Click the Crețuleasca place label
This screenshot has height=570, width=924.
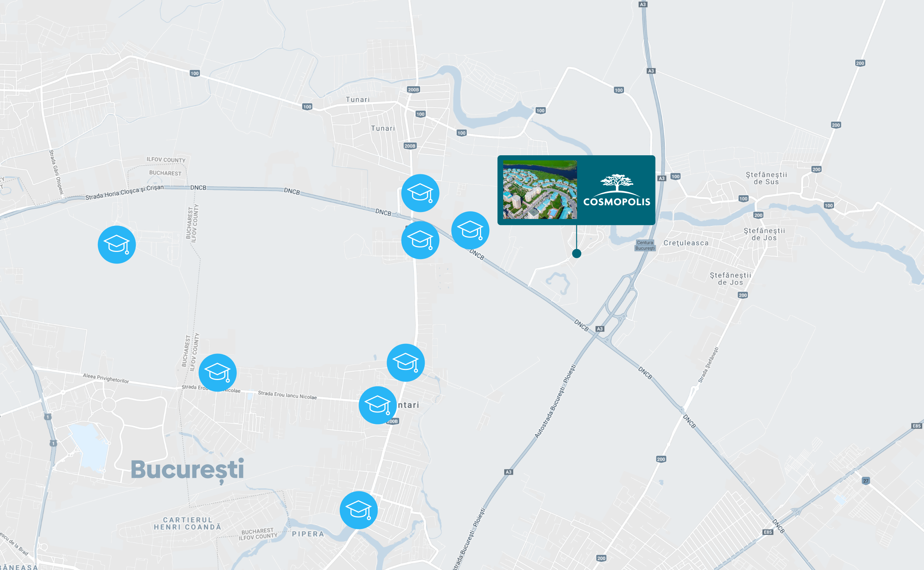point(686,243)
